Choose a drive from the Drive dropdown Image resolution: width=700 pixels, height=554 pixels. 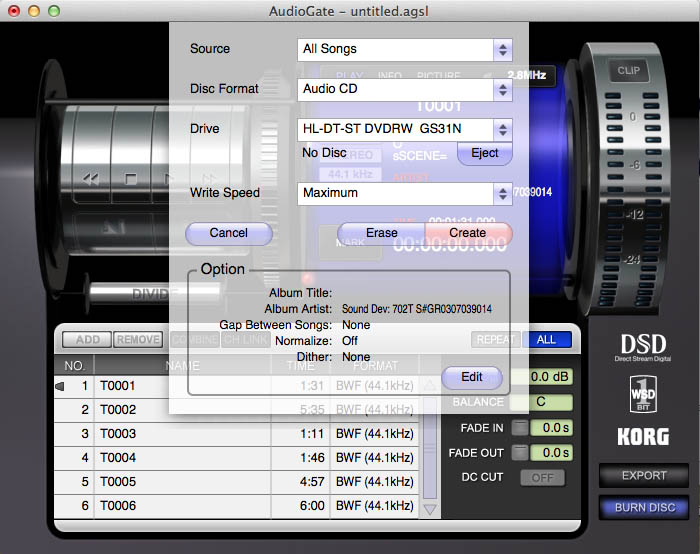pyautogui.click(x=405, y=129)
